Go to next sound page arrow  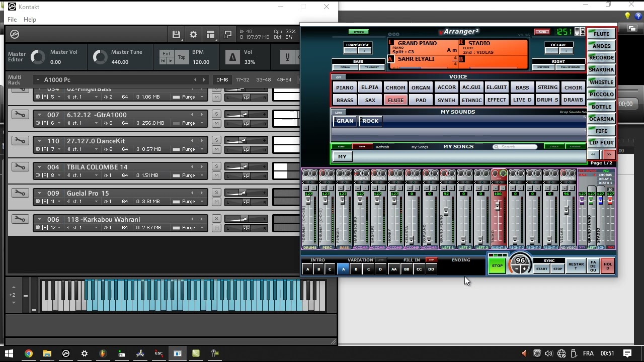click(x=609, y=155)
